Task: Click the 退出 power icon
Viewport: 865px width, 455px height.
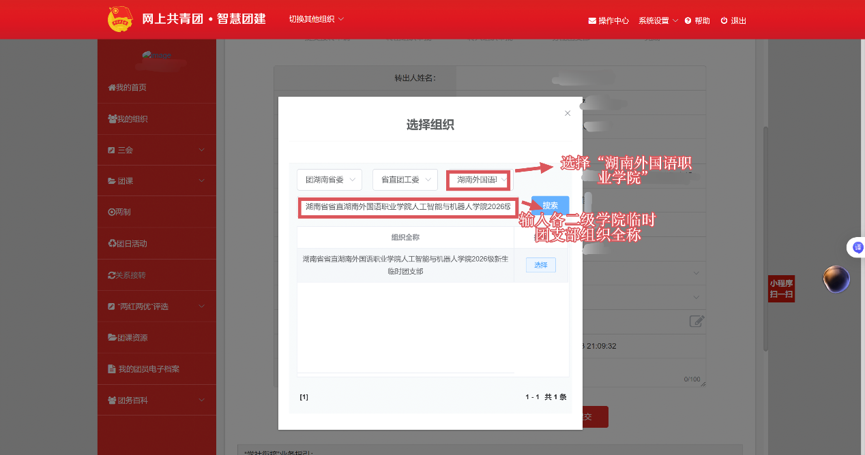Action: pyautogui.click(x=724, y=21)
